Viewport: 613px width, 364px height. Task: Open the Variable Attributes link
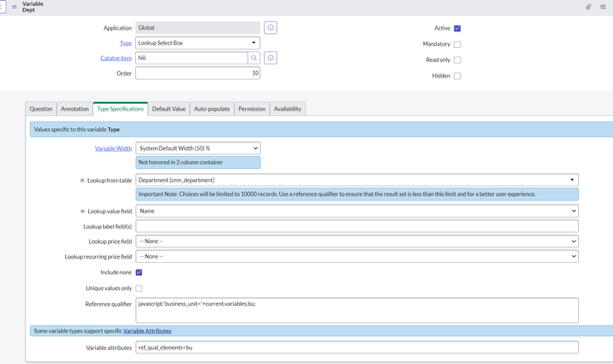[x=146, y=331]
